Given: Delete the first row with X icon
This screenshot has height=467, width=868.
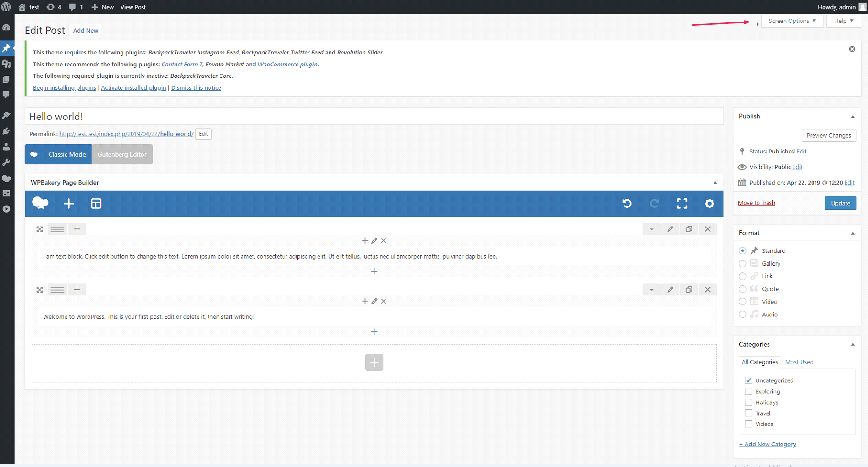Looking at the screenshot, I should point(707,229).
